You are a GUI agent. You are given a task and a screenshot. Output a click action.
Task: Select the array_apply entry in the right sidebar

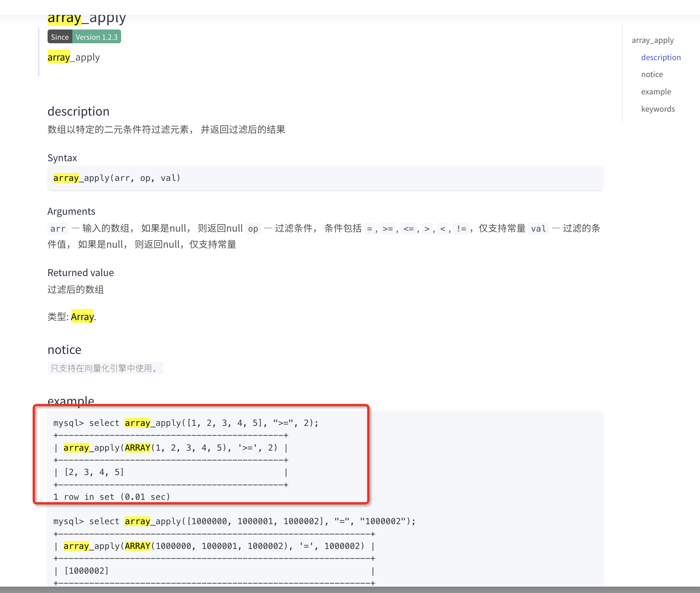click(652, 40)
